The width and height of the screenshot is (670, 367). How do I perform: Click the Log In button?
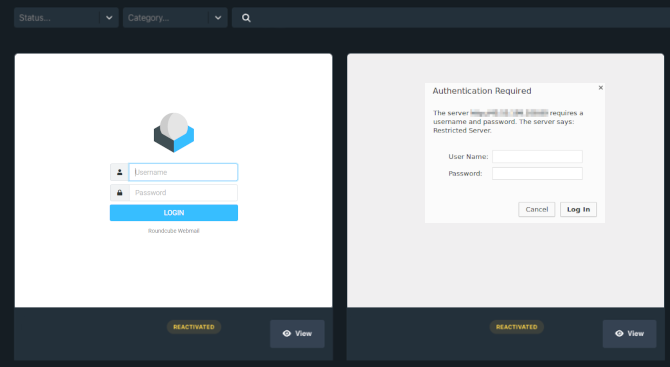click(579, 209)
